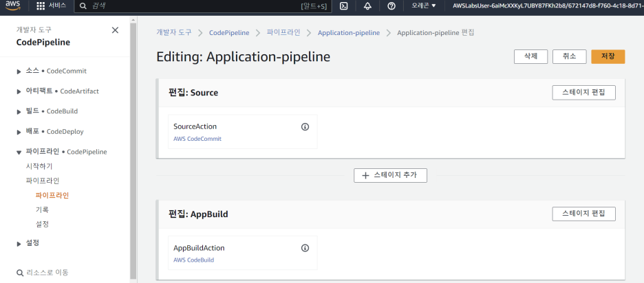Screen dimensions: 644x283
Task: Expand 배포 CodeDeploy section
Action: (x=19, y=132)
